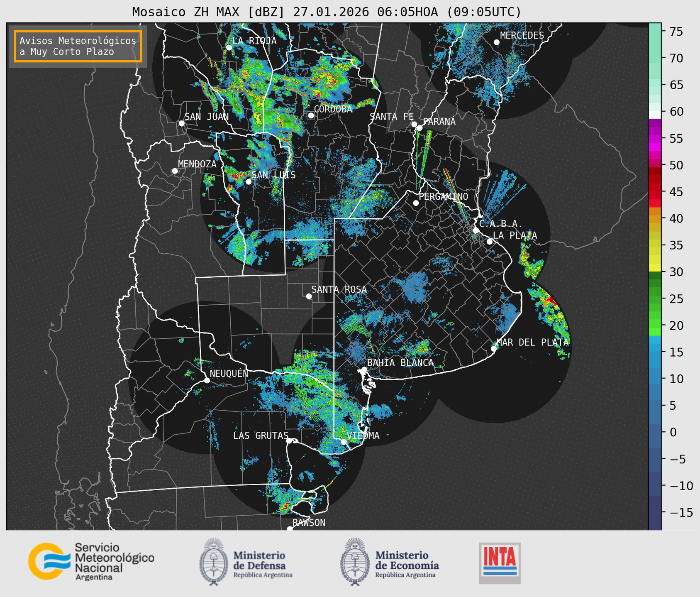Screen dimensions: 700x597
Task: Select the PARANA city dot
Action: [x=420, y=128]
